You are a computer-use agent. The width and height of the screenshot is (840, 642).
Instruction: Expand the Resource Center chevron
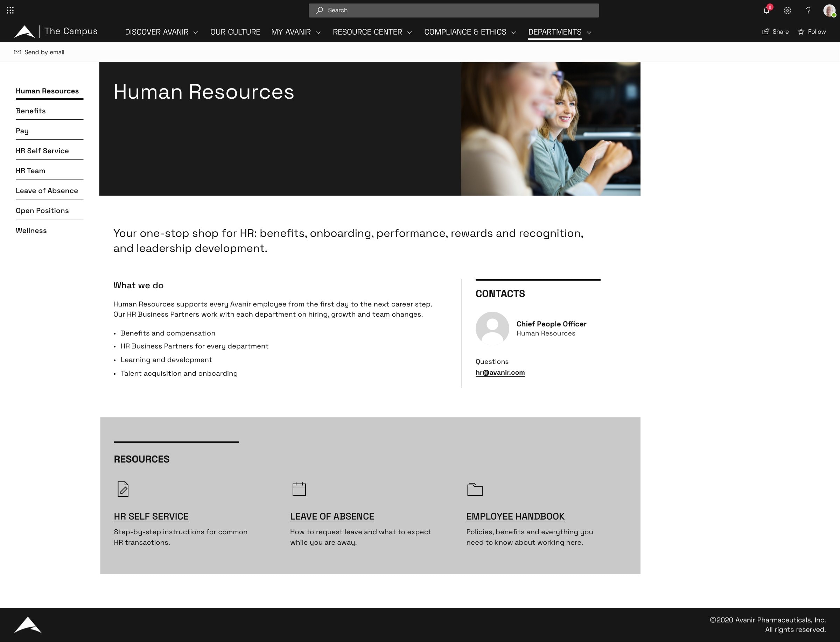click(x=409, y=33)
